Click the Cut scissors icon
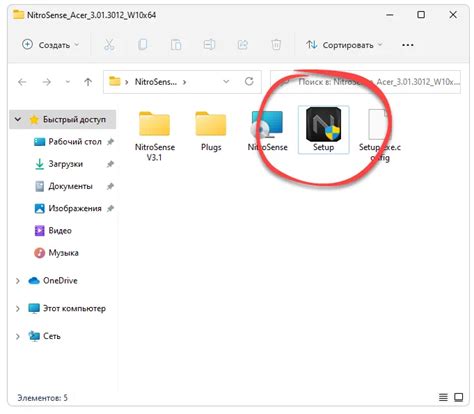 109,45
